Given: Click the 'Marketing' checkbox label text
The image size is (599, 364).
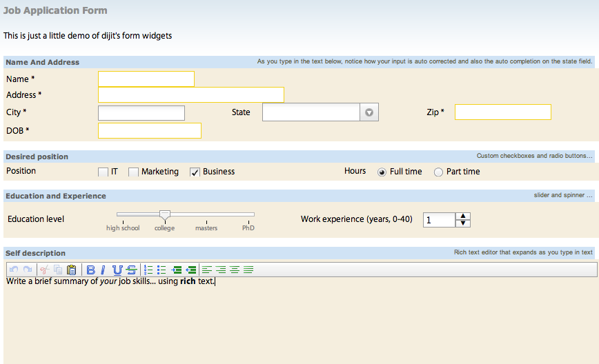Looking at the screenshot, I should (x=160, y=172).
